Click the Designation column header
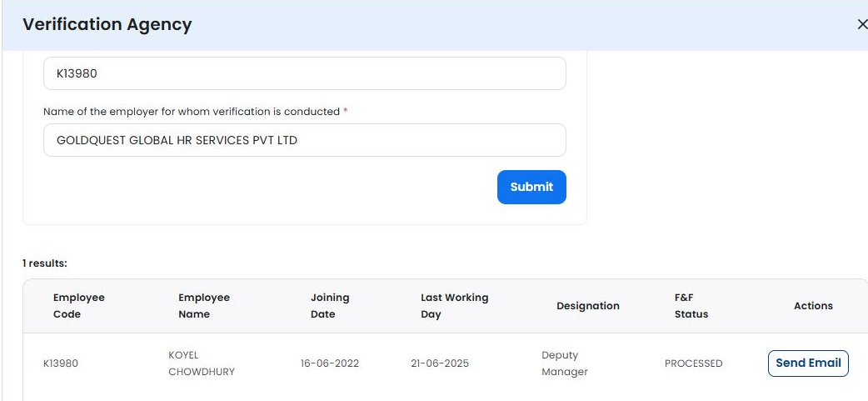Screen dimensions: 868x401 [x=588, y=306]
